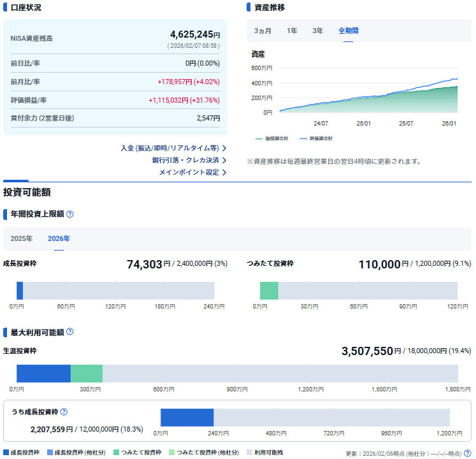
Task: Select the 3ヵ月 period tab
Action: coord(263,31)
